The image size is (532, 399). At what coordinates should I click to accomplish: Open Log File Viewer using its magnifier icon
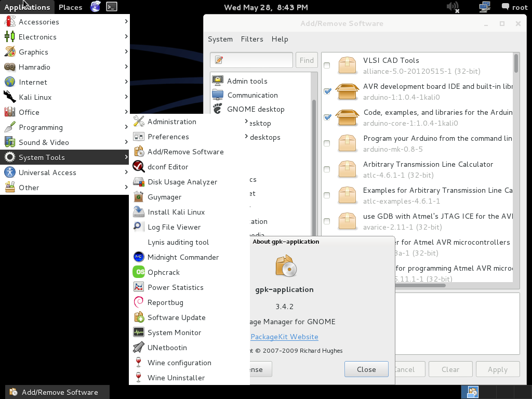pos(139,227)
